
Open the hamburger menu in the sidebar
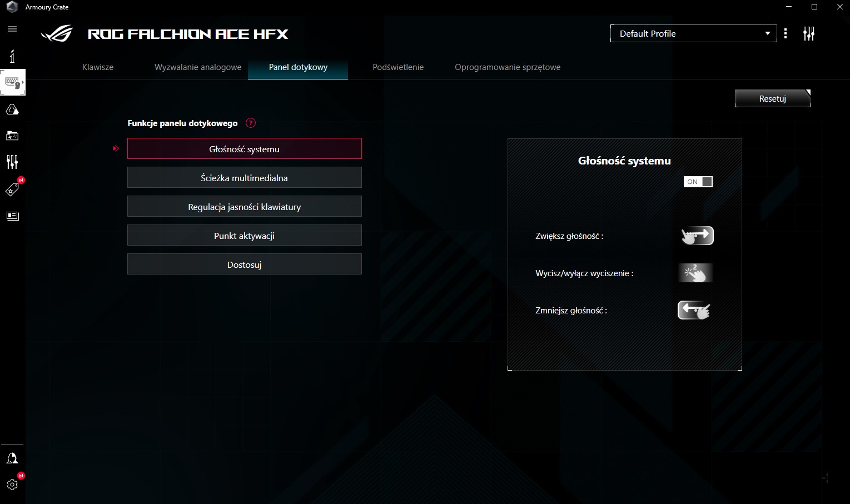[x=12, y=29]
